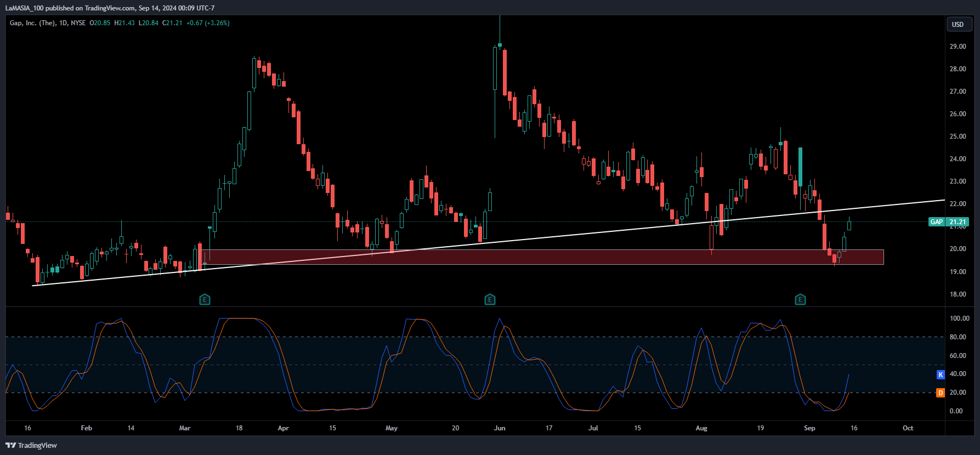980x455 pixels.
Task: Click the Jun date axis label
Action: click(500, 428)
